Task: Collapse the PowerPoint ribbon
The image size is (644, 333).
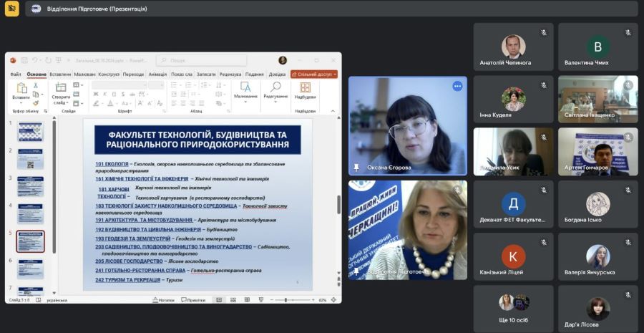Action: [x=333, y=111]
